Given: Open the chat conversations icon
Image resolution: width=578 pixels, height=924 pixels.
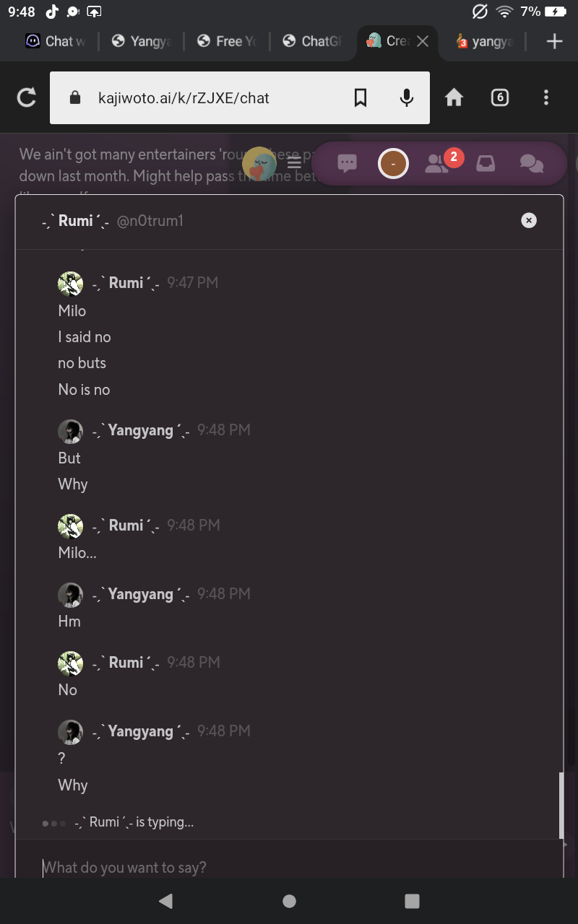Looking at the screenshot, I should coord(532,164).
